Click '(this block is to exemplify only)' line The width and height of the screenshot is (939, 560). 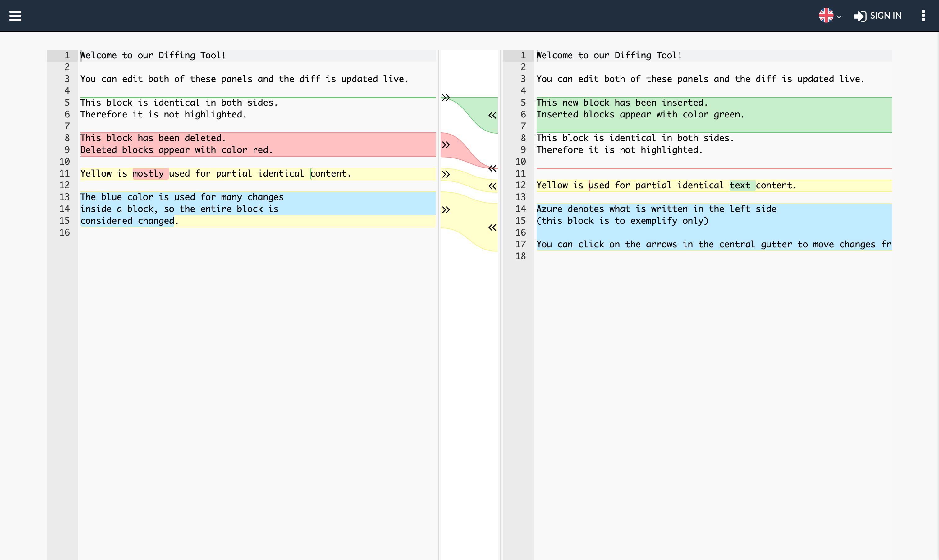tap(622, 221)
